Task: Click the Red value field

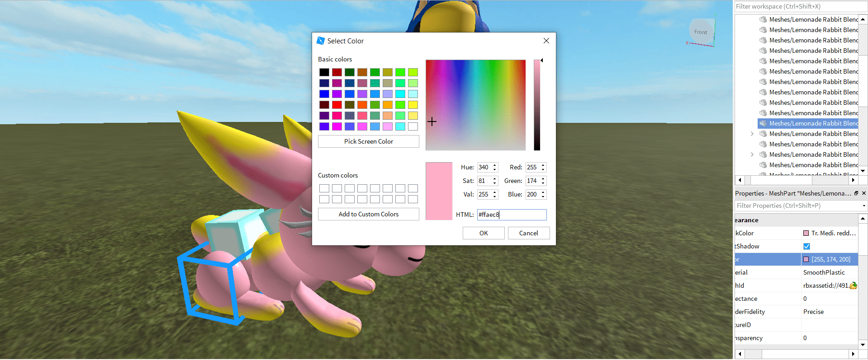Action: [532, 167]
